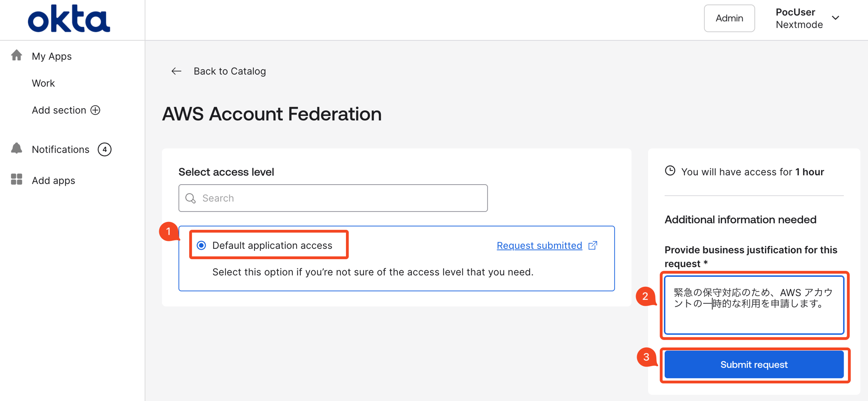Click the clock icon beside access duration
This screenshot has height=401, width=868.
(x=670, y=171)
